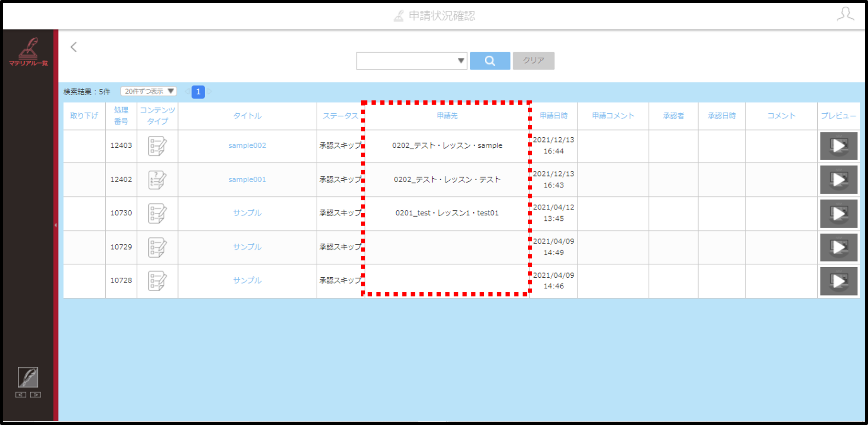Click the 承認日時 column header
The height and width of the screenshot is (425, 868).
click(x=722, y=116)
